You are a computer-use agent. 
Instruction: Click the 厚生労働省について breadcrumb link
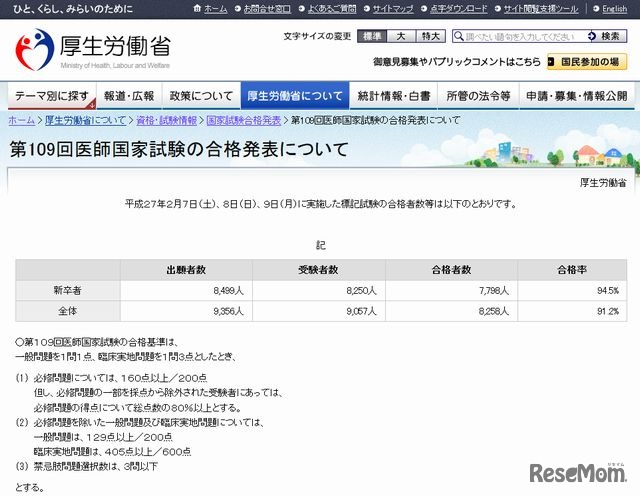(85, 120)
